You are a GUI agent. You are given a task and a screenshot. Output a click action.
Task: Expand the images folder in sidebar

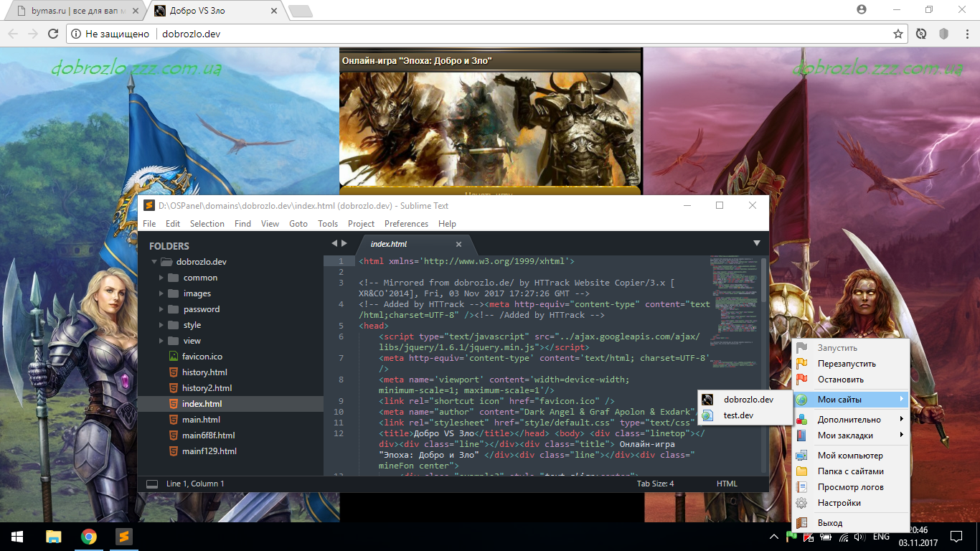[161, 293]
